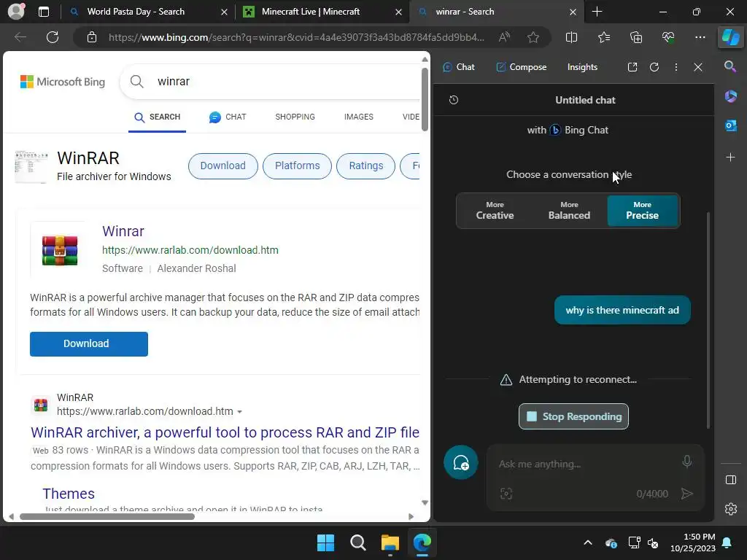Image resolution: width=747 pixels, height=560 pixels.
Task: Switch to Bing CHAT results tab
Action: (228, 117)
